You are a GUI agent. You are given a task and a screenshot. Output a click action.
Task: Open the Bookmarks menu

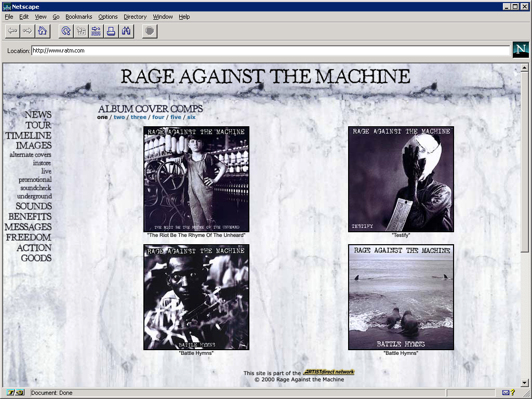pos(79,17)
